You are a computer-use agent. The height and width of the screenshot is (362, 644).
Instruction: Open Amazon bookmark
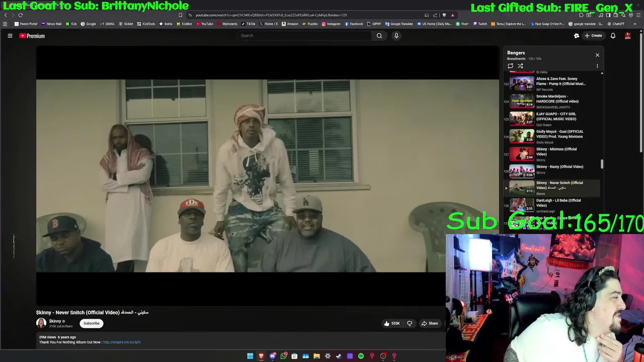point(290,24)
